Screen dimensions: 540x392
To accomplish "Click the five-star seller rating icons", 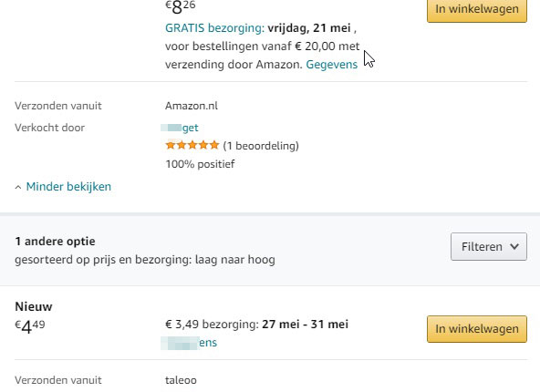I will click(x=192, y=145).
